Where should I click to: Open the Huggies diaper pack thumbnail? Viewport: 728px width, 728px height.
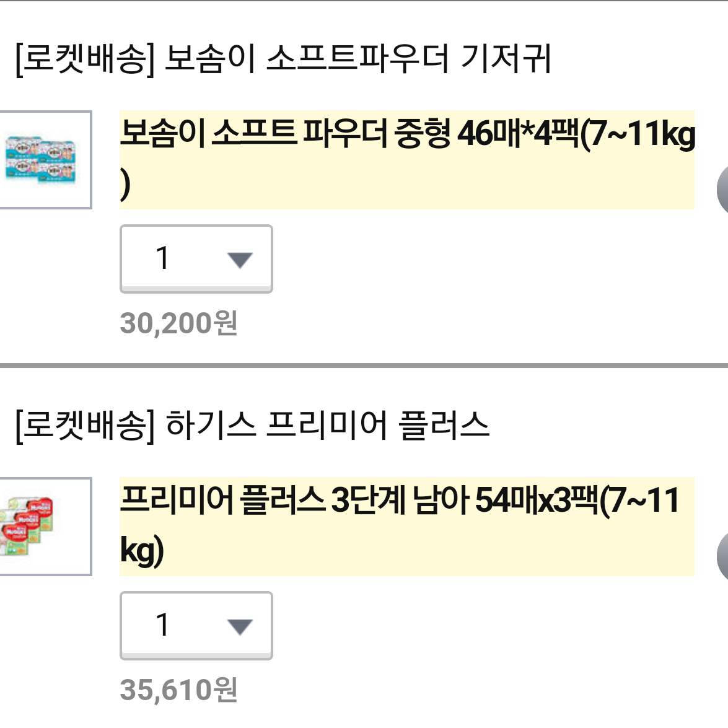[45, 527]
